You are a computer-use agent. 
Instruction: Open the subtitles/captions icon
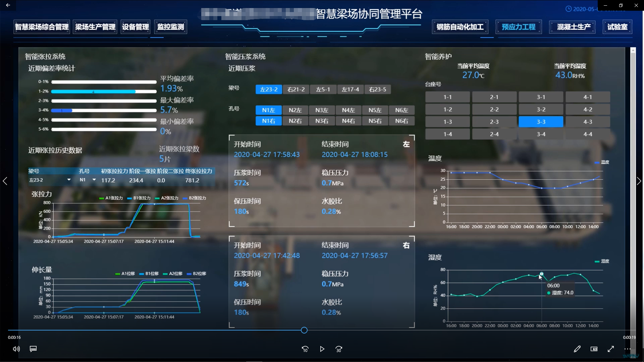[33, 349]
